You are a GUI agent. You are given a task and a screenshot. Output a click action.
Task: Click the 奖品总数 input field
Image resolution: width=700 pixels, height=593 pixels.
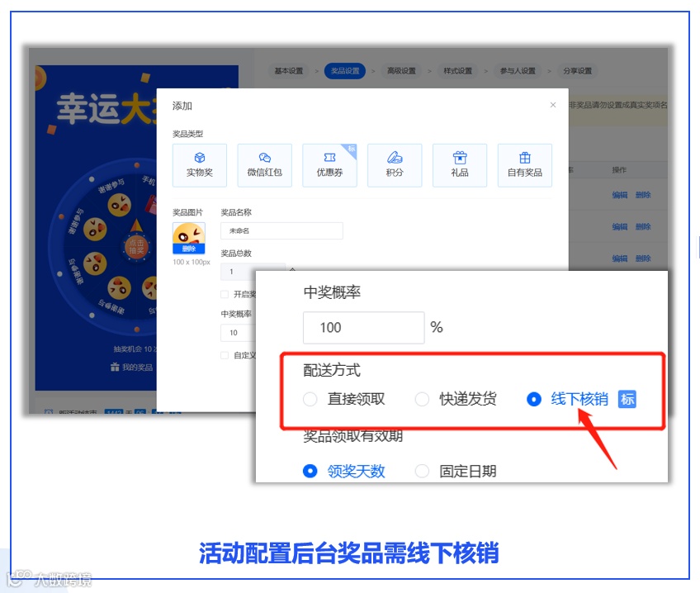point(253,271)
